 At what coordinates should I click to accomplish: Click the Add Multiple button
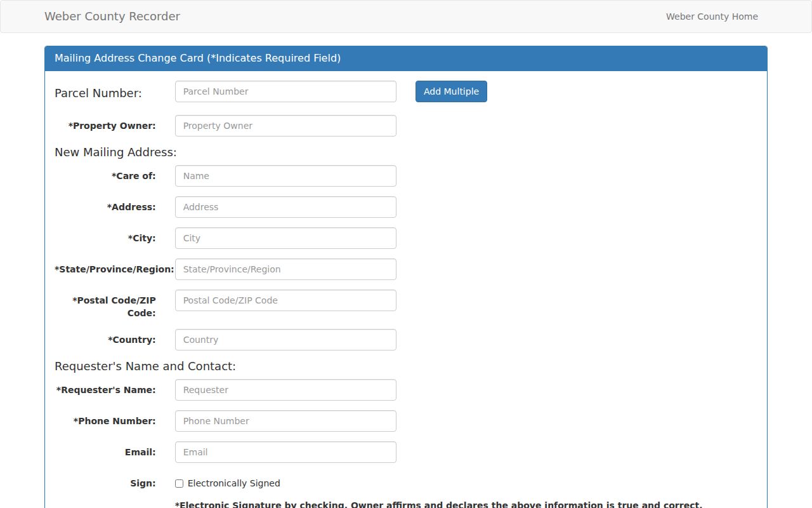(x=451, y=91)
